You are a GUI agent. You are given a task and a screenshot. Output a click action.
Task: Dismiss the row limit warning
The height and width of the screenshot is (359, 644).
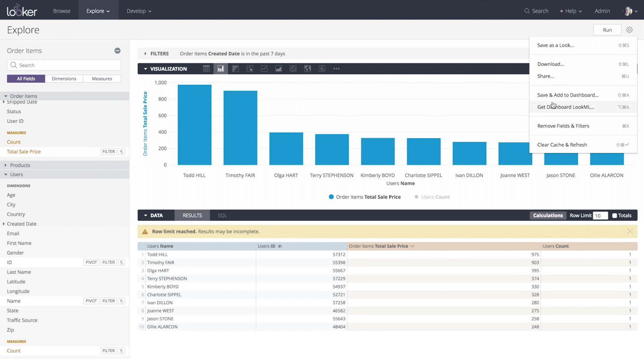(630, 232)
